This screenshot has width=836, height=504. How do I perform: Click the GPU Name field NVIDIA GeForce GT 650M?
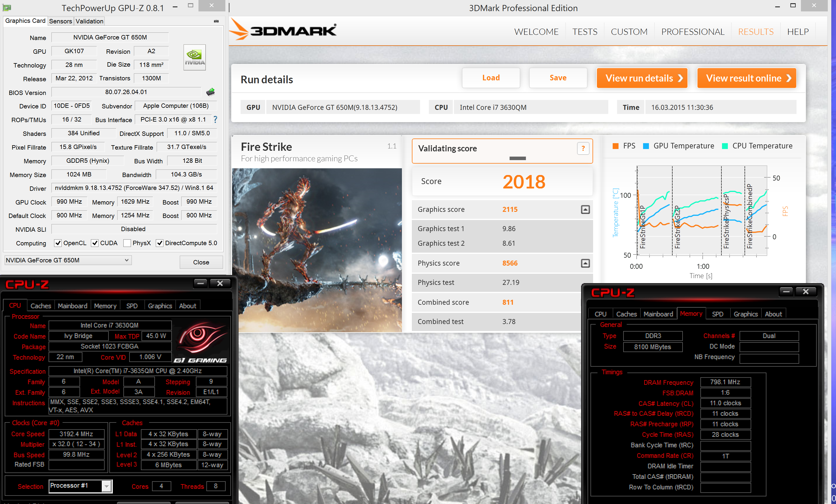tap(110, 37)
